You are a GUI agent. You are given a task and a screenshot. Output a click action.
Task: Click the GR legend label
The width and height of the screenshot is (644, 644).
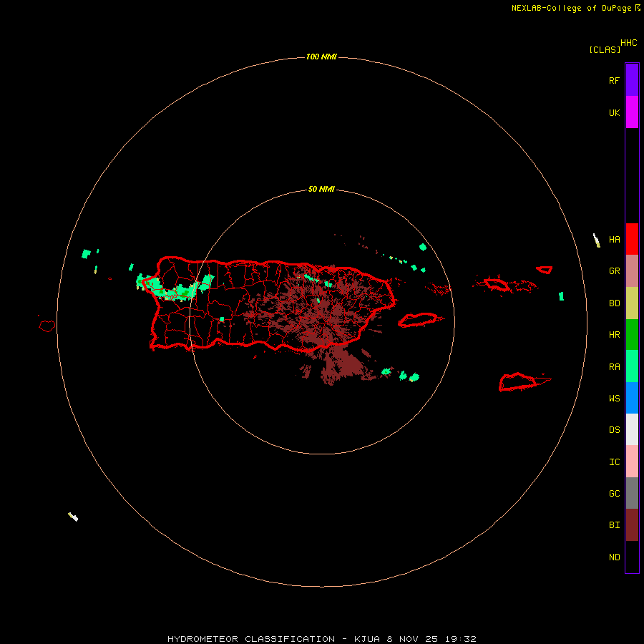614,271
